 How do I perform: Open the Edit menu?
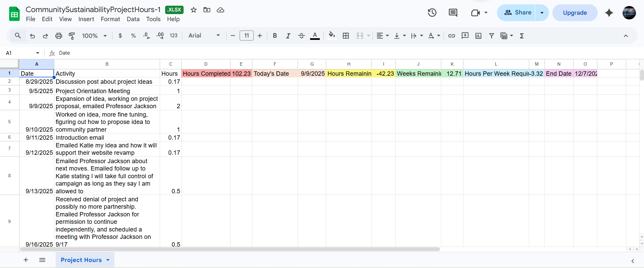coord(47,19)
